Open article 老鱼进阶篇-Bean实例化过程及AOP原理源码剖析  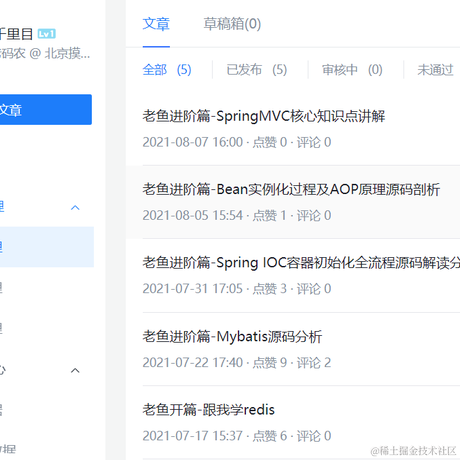point(291,190)
